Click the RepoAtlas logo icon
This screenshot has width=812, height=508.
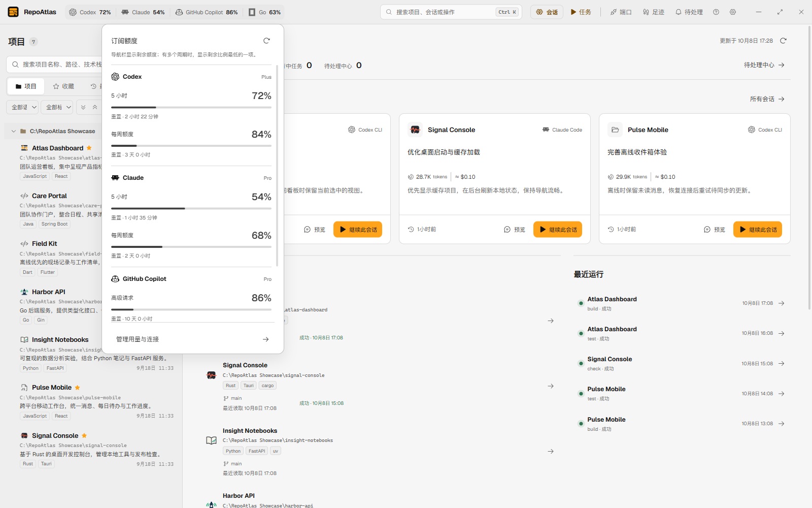click(13, 12)
